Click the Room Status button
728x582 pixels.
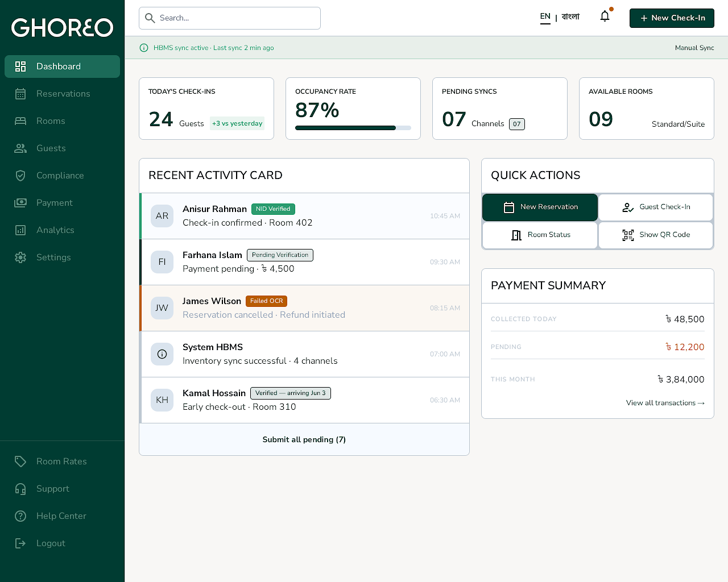(540, 235)
